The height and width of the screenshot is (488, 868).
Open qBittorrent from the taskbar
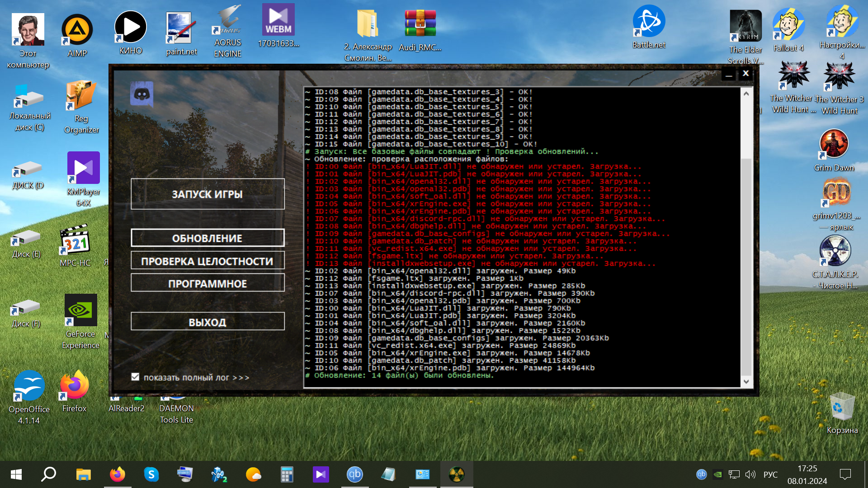click(354, 474)
